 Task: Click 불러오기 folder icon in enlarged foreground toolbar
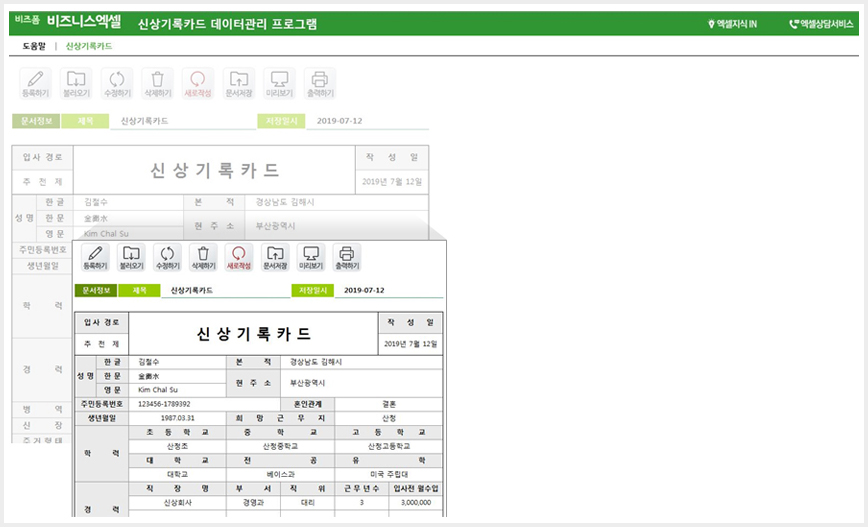point(131,258)
